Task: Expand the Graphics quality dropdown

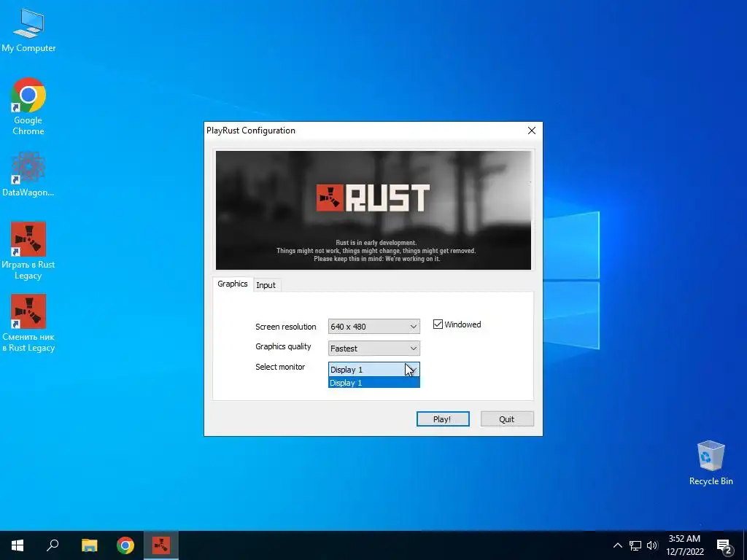Action: click(x=374, y=348)
